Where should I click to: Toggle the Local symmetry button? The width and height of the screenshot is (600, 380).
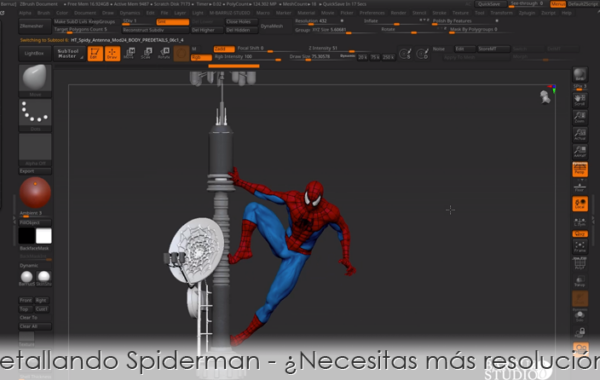580,204
